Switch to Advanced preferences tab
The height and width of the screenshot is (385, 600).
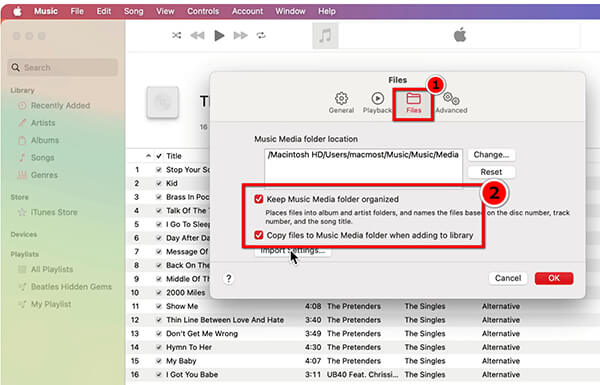click(x=452, y=103)
